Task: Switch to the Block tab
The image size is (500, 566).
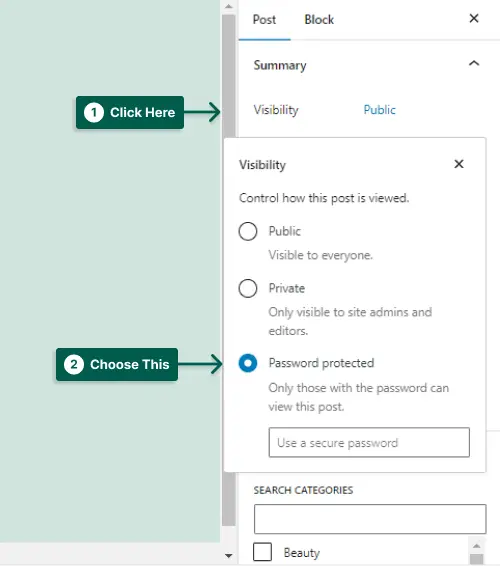Action: (x=319, y=19)
